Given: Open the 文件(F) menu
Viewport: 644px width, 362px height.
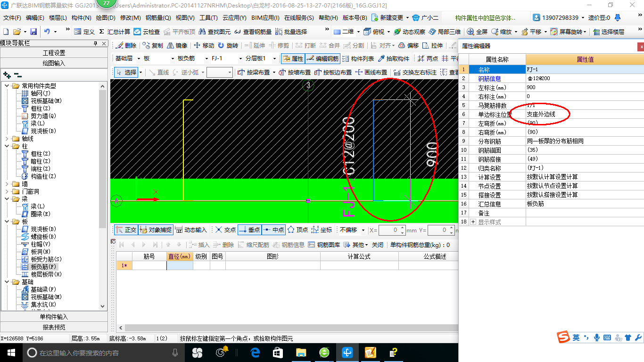Looking at the screenshot, I should pyautogui.click(x=12, y=18).
